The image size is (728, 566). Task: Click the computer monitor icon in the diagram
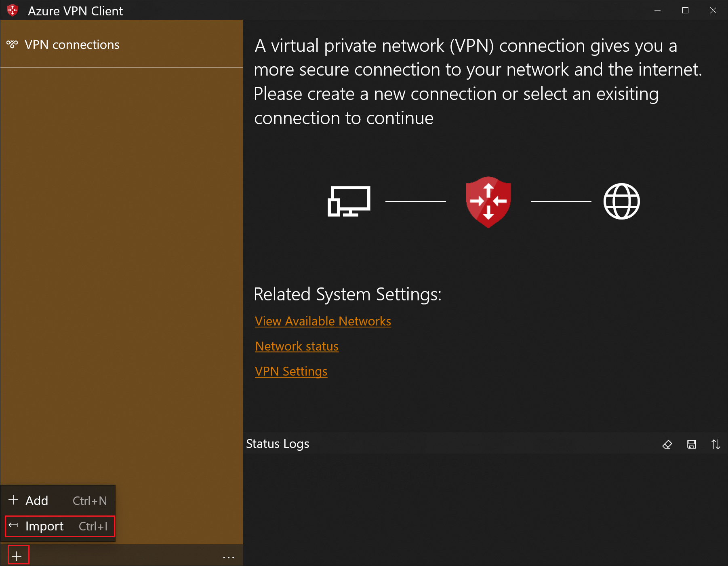(x=349, y=201)
